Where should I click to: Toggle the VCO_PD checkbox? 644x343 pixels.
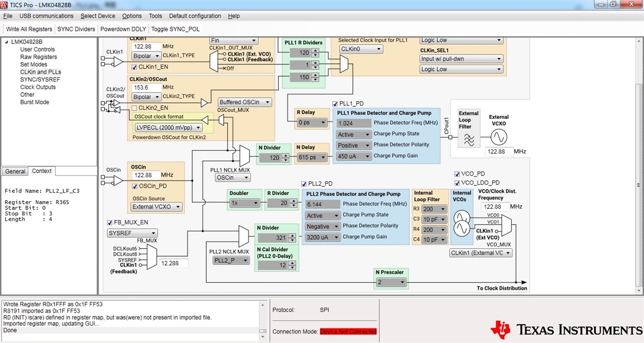tap(457, 174)
